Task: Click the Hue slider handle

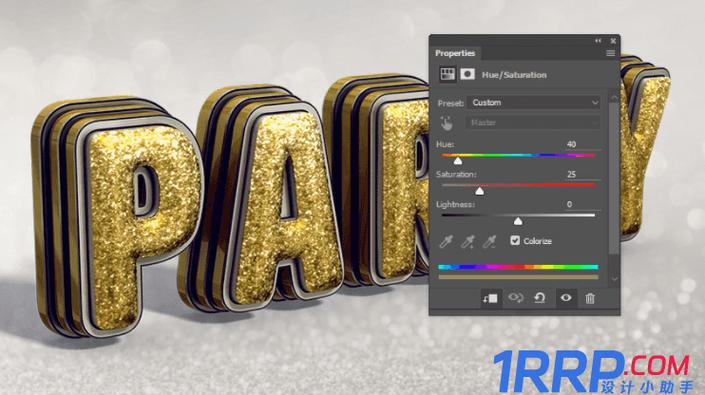Action: [x=458, y=161]
